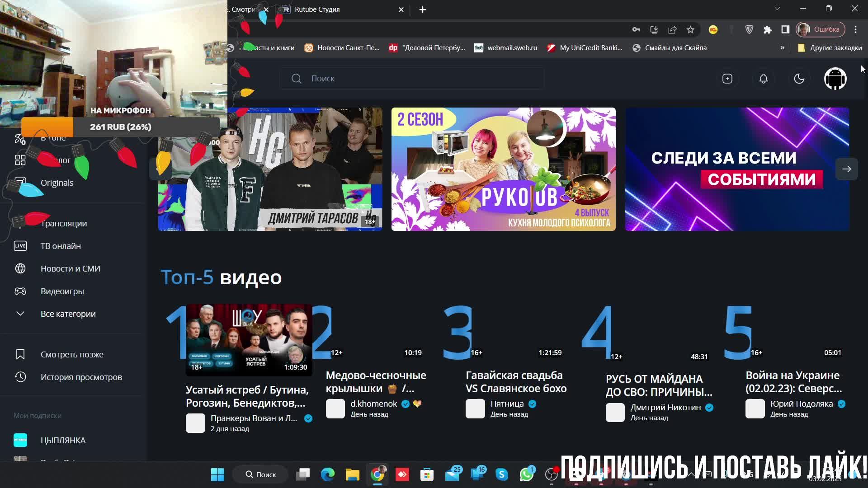The image size is (868, 488).
Task: Open Смотреть позже in the sidebar
Action: click(x=71, y=354)
